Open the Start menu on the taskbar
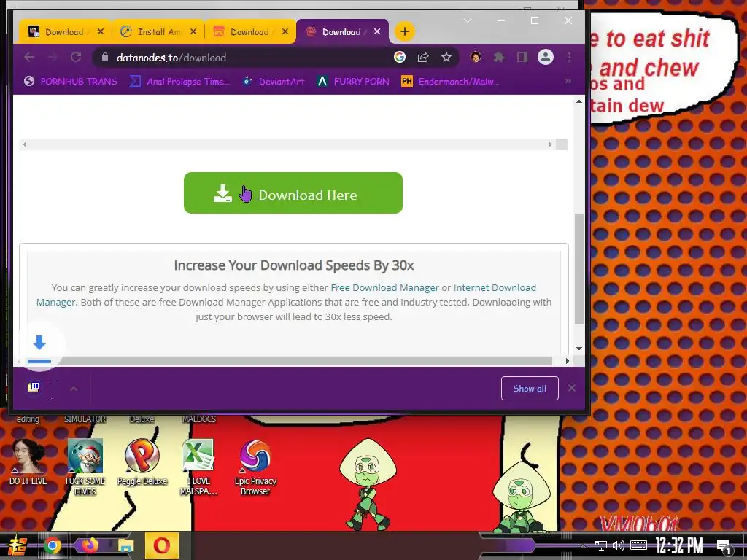Screen dimensions: 747x560 pyautogui.click(x=16, y=545)
